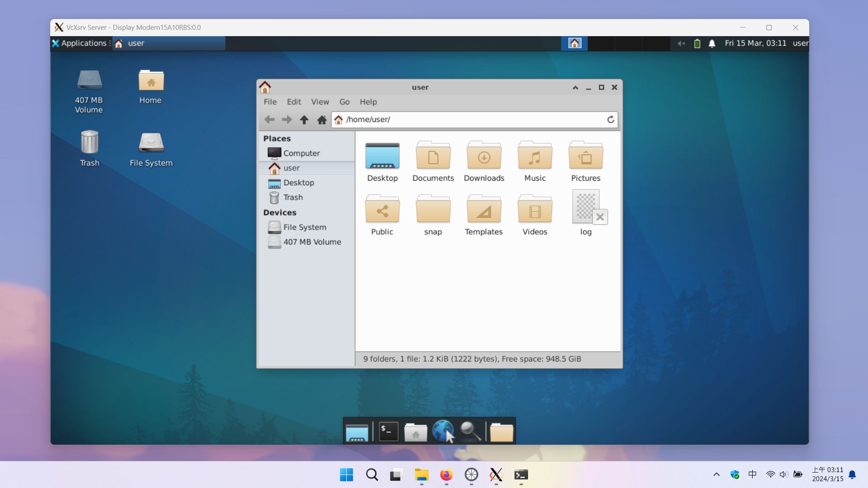
Task: Open notifications bell in top panel
Action: coord(712,43)
